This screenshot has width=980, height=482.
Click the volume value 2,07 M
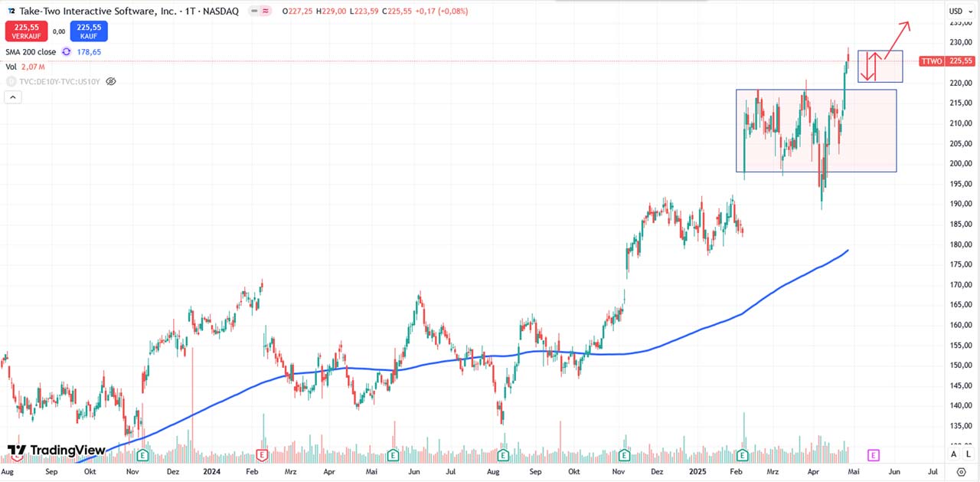[x=32, y=67]
